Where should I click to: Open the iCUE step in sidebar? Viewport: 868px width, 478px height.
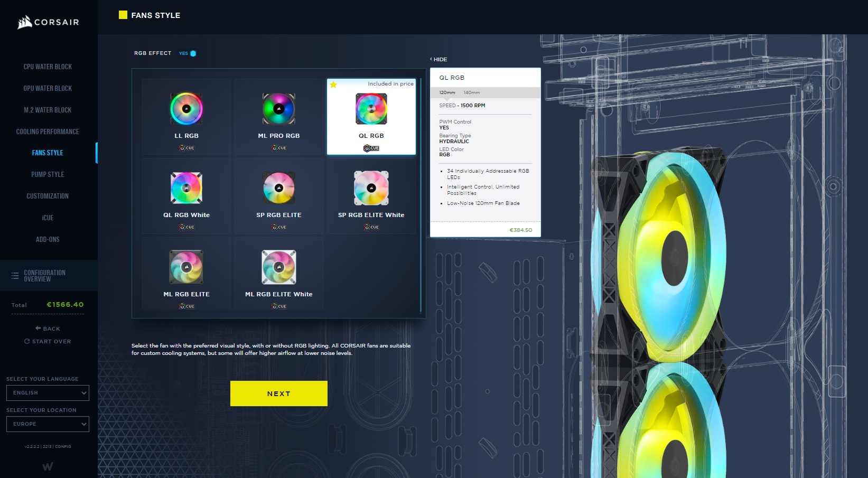point(48,218)
